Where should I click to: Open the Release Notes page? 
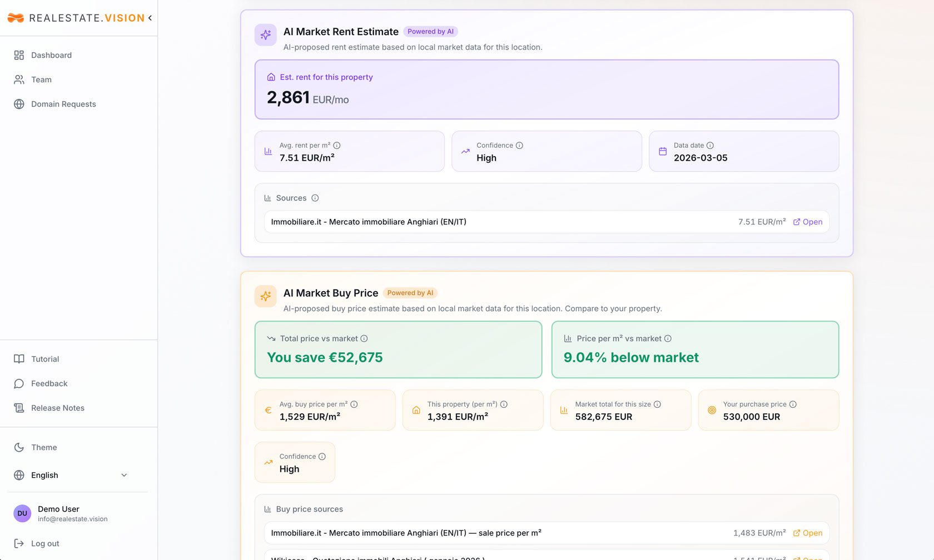tap(57, 408)
